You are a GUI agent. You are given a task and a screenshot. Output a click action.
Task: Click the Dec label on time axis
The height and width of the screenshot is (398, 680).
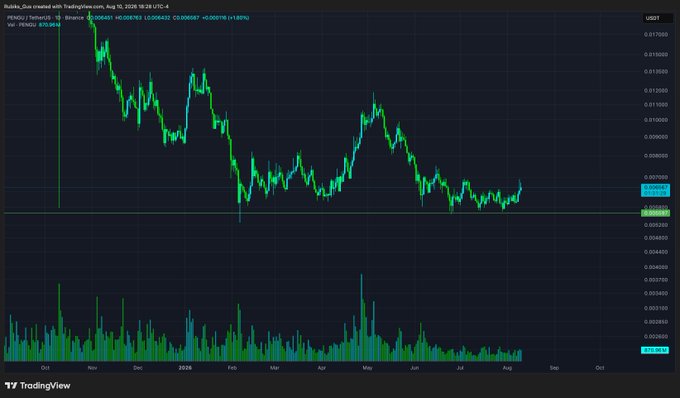pos(137,368)
